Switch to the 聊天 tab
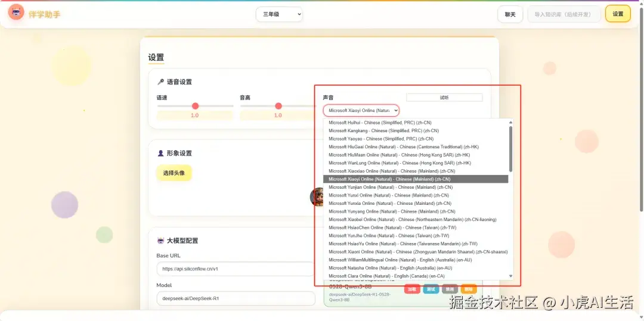This screenshot has height=321, width=644. (x=510, y=14)
